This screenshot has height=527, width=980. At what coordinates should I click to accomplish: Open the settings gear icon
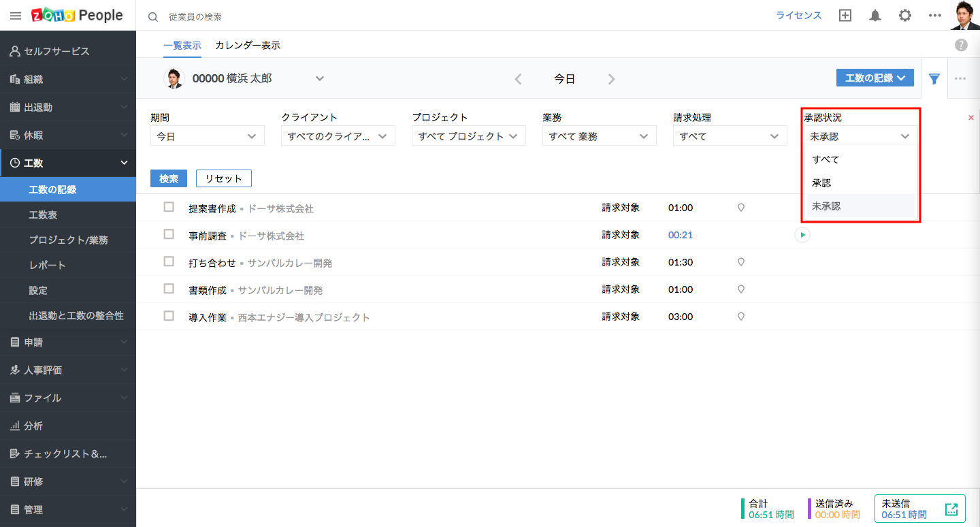pos(904,16)
